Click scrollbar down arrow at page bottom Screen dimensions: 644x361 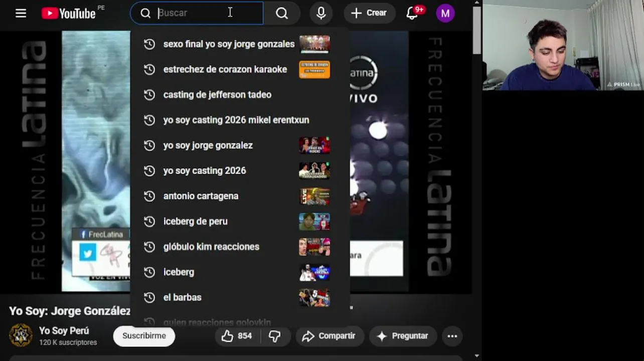coord(476,356)
